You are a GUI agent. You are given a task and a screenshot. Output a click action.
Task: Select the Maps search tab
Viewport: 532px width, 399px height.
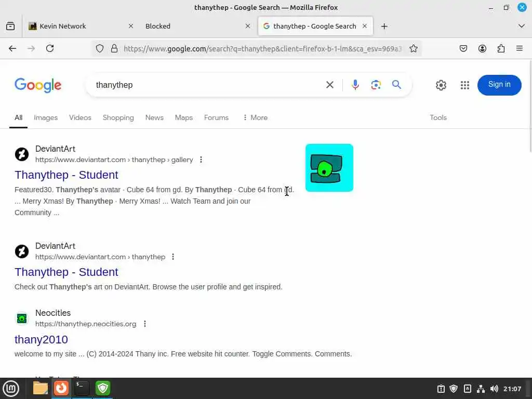[x=184, y=117]
